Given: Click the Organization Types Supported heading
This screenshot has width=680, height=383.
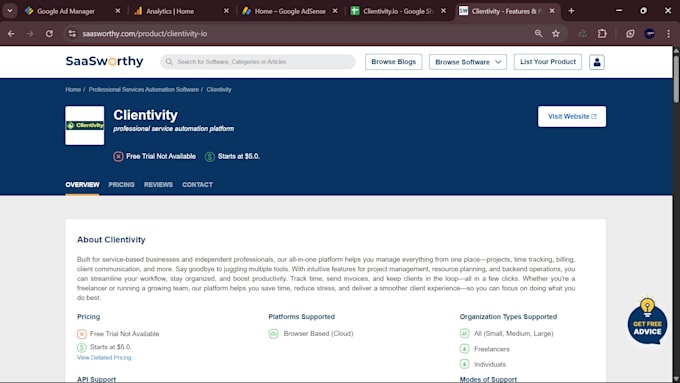Looking at the screenshot, I should pos(508,317).
